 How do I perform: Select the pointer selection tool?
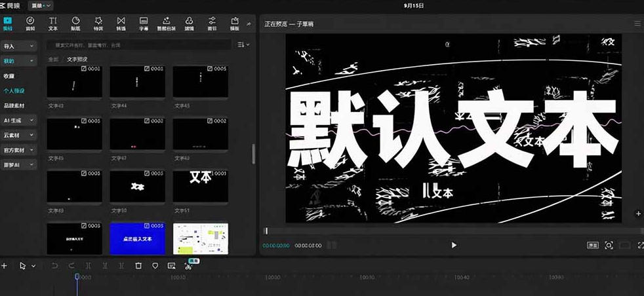(23, 266)
